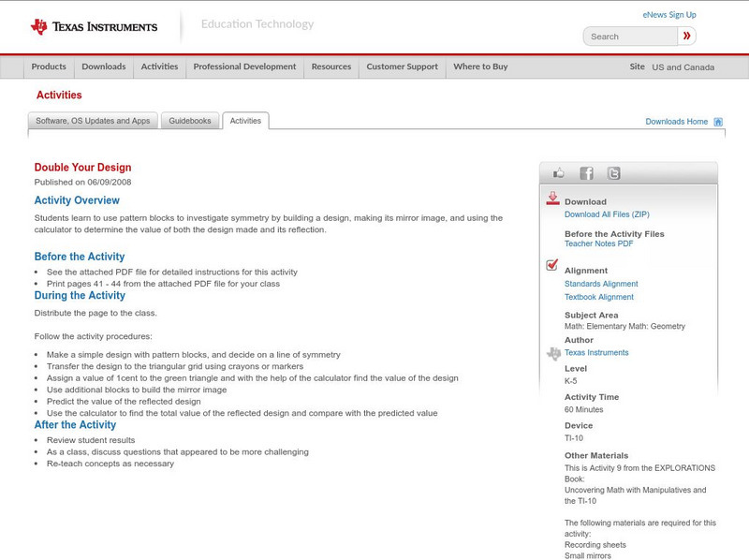Click the Predict the value of the reflected design bullet
The width and height of the screenshot is (749, 560).
click(124, 402)
